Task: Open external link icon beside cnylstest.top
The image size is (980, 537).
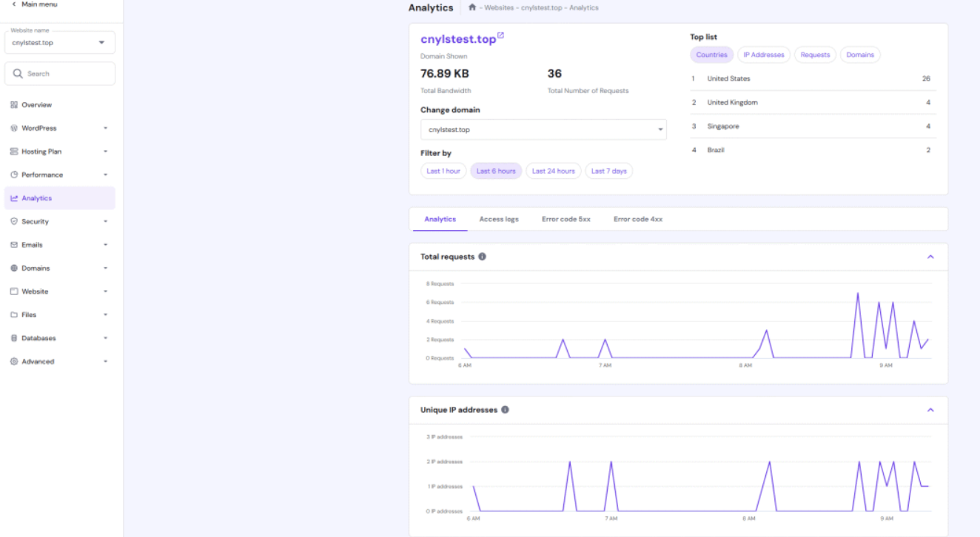Action: click(x=501, y=36)
